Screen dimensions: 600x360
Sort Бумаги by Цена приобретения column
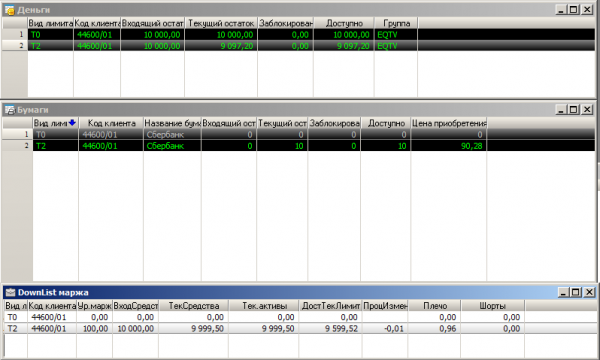[448, 123]
